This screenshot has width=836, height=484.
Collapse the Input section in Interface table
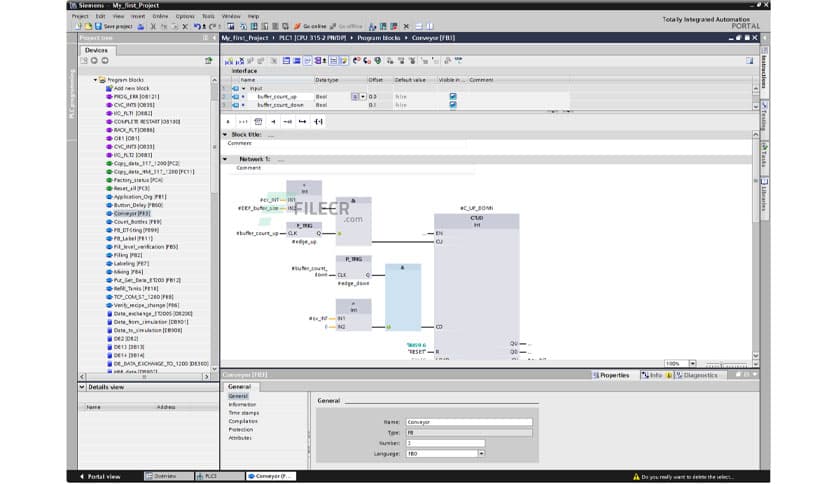[x=244, y=88]
